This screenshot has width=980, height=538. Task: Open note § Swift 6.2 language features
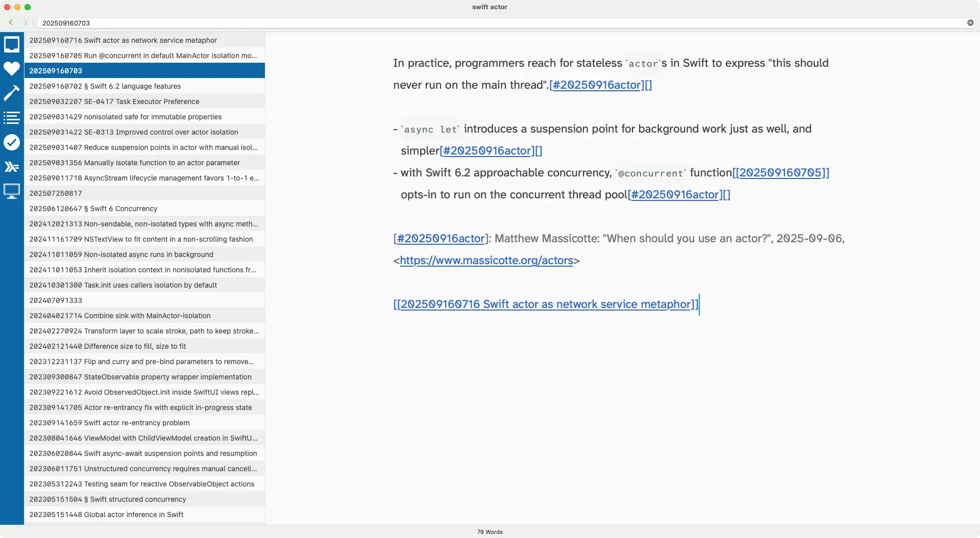pyautogui.click(x=144, y=86)
